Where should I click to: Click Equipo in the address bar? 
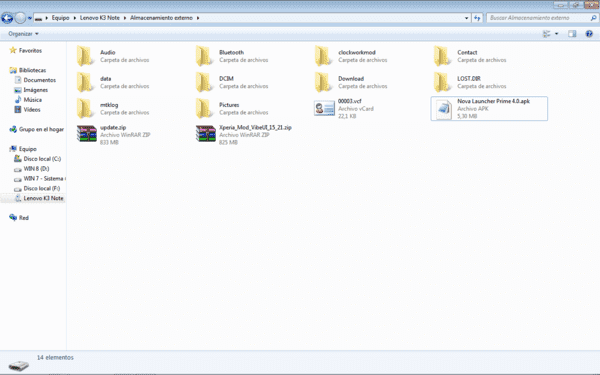[60, 18]
